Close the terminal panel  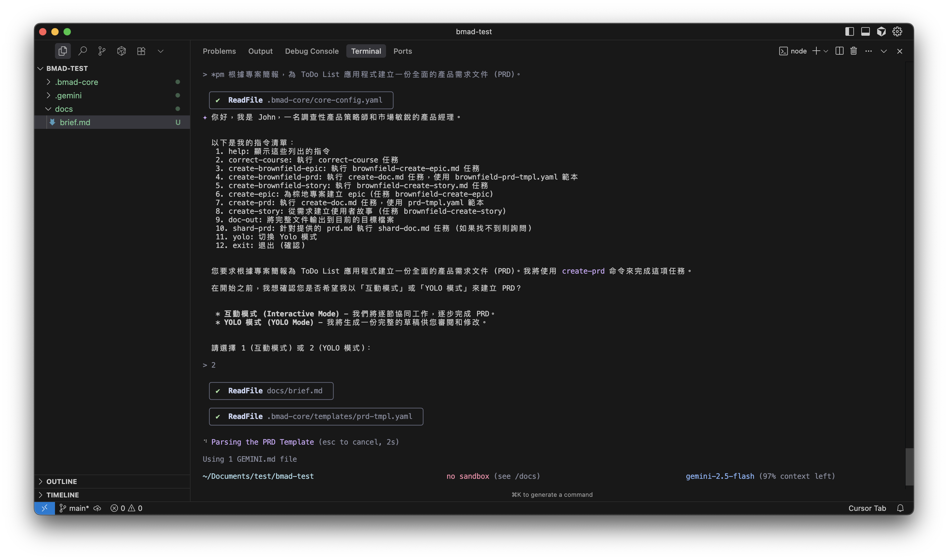(x=900, y=51)
